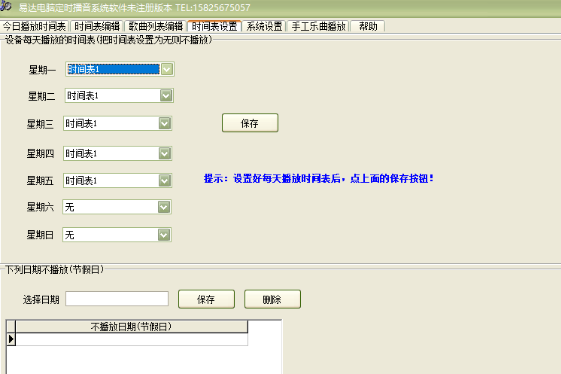This screenshot has width=561, height=374.
Task: Open the 今日播放时间表 tab
Action: pyautogui.click(x=34, y=26)
